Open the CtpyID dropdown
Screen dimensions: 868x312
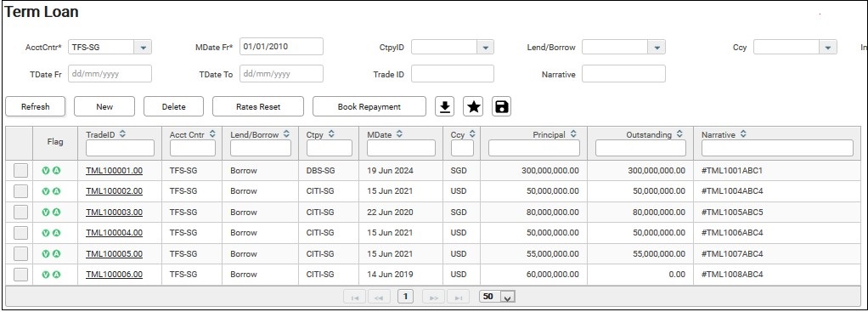point(485,48)
